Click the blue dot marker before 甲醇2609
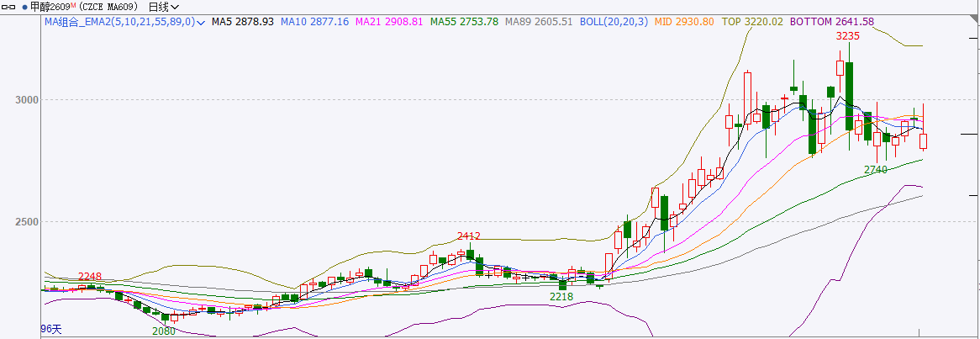 point(24,7)
